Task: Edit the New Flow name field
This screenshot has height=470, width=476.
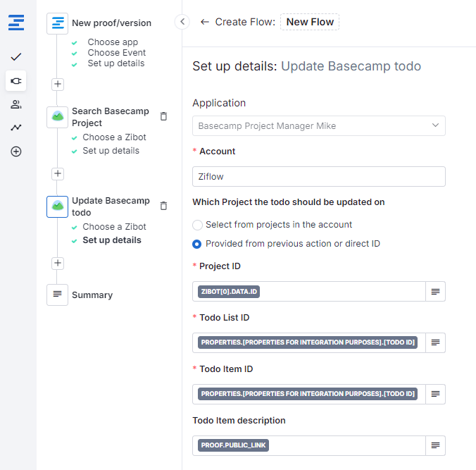Action: (x=310, y=22)
